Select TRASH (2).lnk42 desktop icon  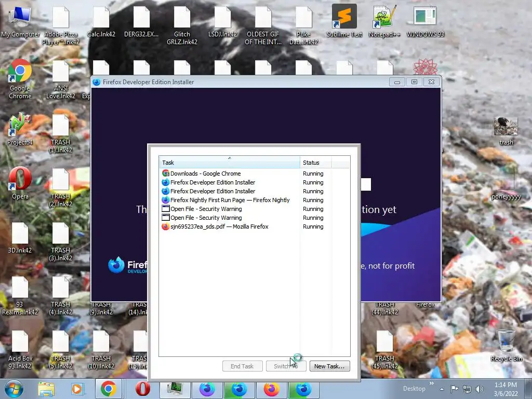click(61, 188)
